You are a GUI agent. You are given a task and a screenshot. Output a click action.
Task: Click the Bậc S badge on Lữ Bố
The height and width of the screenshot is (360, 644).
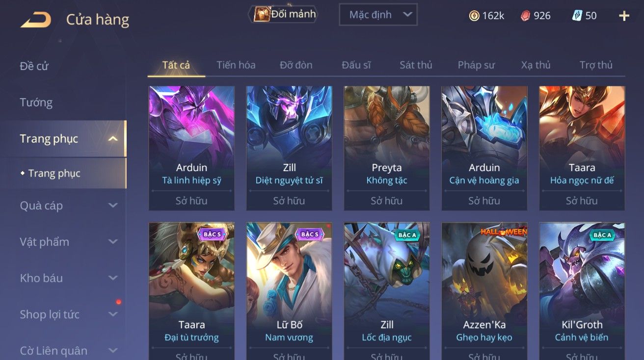point(310,234)
